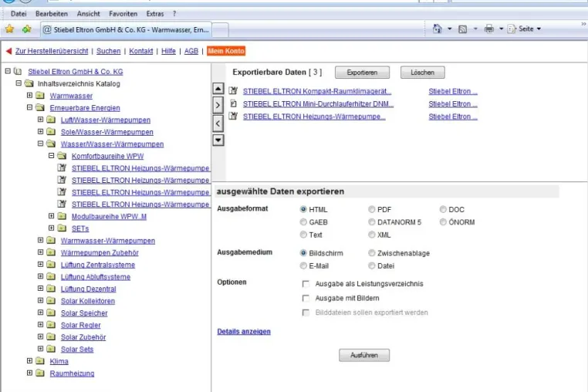Viewport: 588px width, 392px height.
Task: Choose Zwischenablage as output medium
Action: [372, 253]
